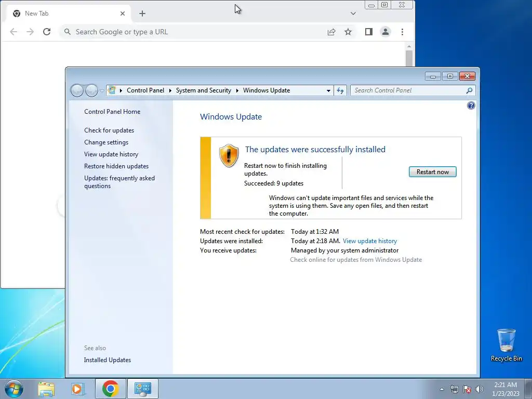Open Installed Updates link
This screenshot has width=532, height=399.
click(107, 360)
